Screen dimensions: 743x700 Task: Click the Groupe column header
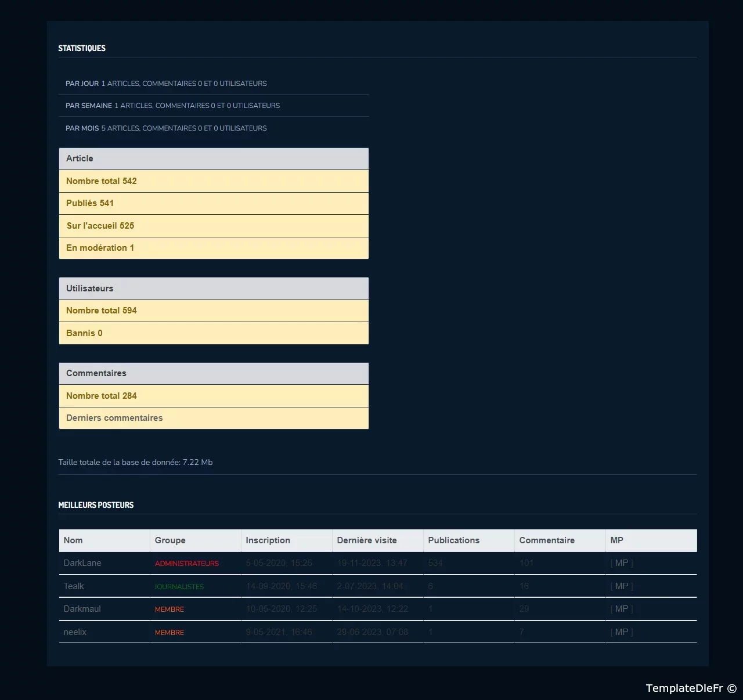click(170, 540)
